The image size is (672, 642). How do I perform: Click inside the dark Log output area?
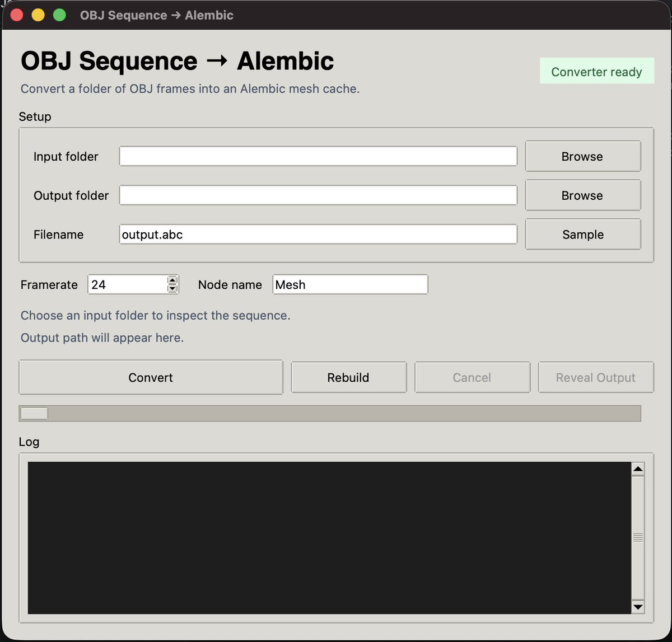pyautogui.click(x=329, y=538)
